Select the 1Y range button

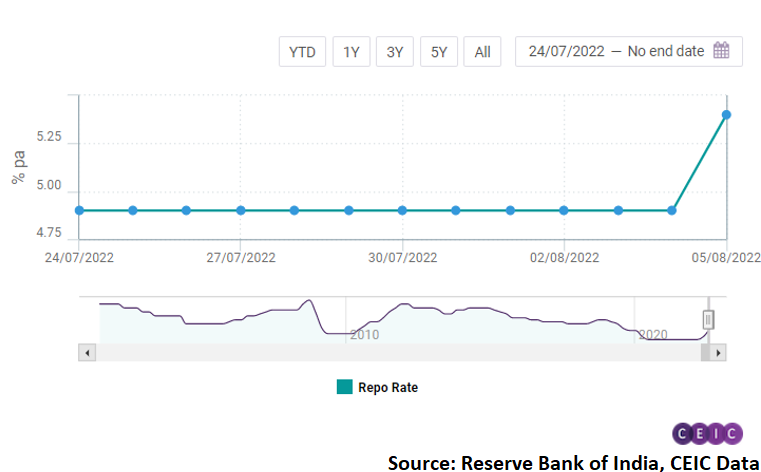pyautogui.click(x=351, y=51)
